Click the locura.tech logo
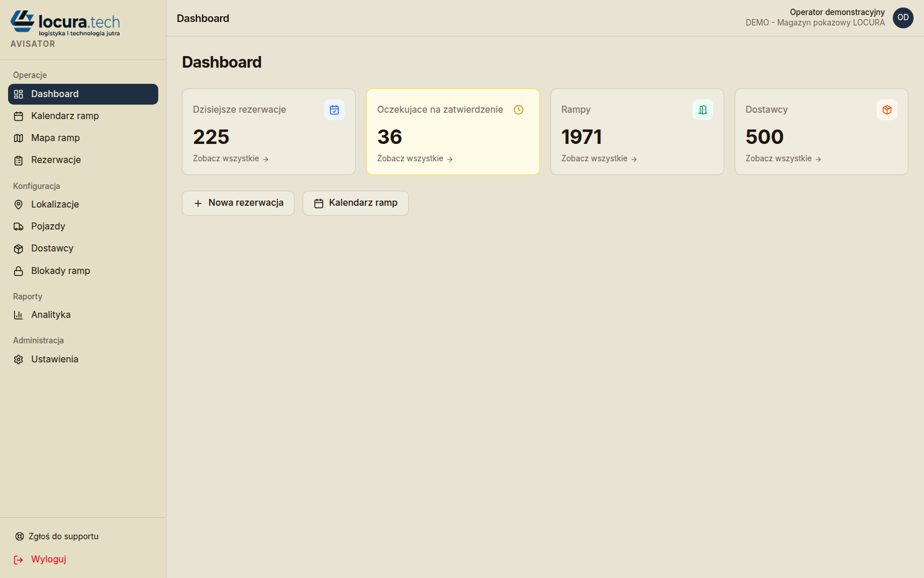This screenshot has width=924, height=578. [65, 23]
